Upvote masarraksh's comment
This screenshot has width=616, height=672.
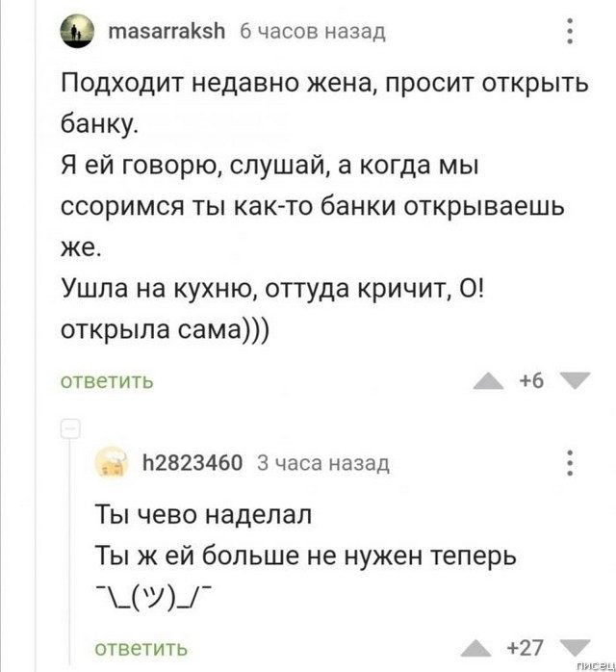point(487,380)
